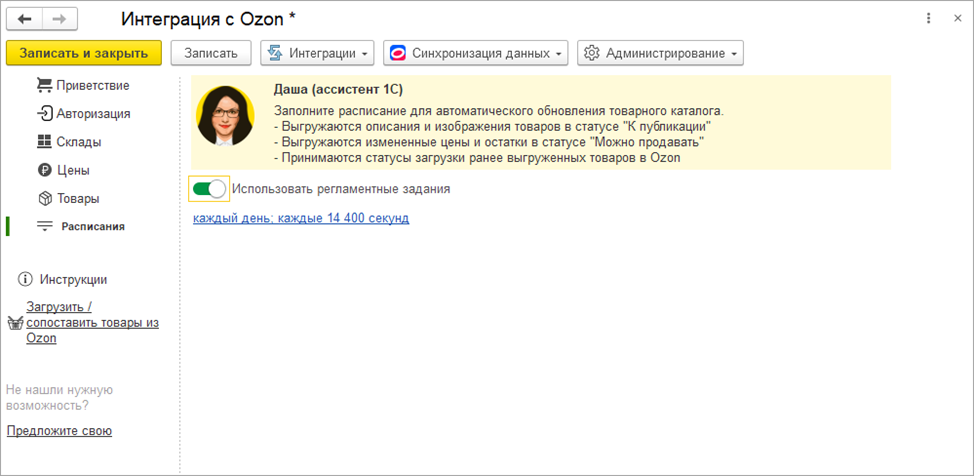Click the box icon beside Товары
The image size is (974, 476).
44,198
